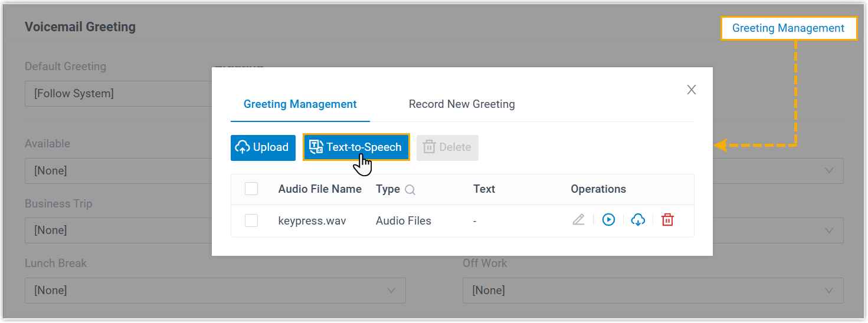The image size is (868, 323).
Task: Open the Greeting Management link at top right
Action: [788, 28]
